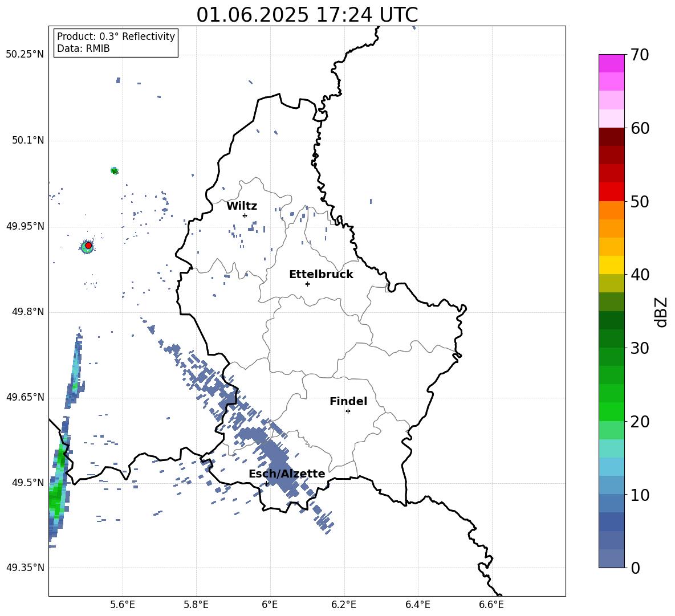Click the 5.6°E longitude tick label

click(123, 605)
